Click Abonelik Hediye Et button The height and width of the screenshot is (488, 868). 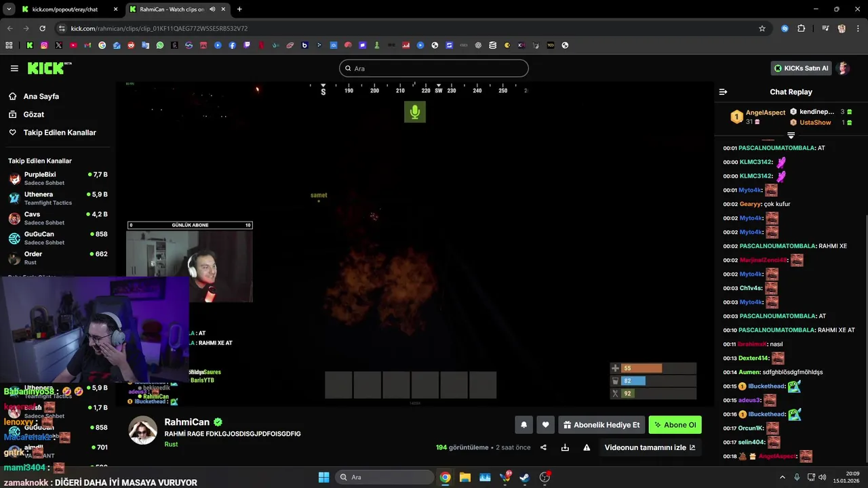tap(601, 425)
